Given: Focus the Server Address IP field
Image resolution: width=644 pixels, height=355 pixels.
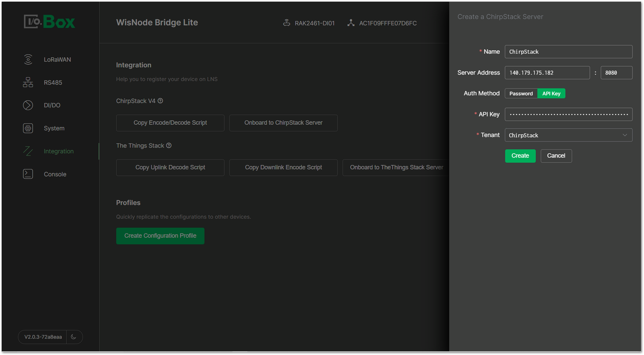Looking at the screenshot, I should point(547,73).
